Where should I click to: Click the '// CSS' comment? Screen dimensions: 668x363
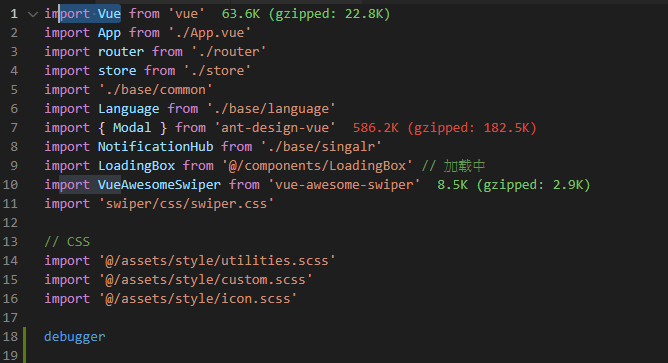tap(67, 242)
